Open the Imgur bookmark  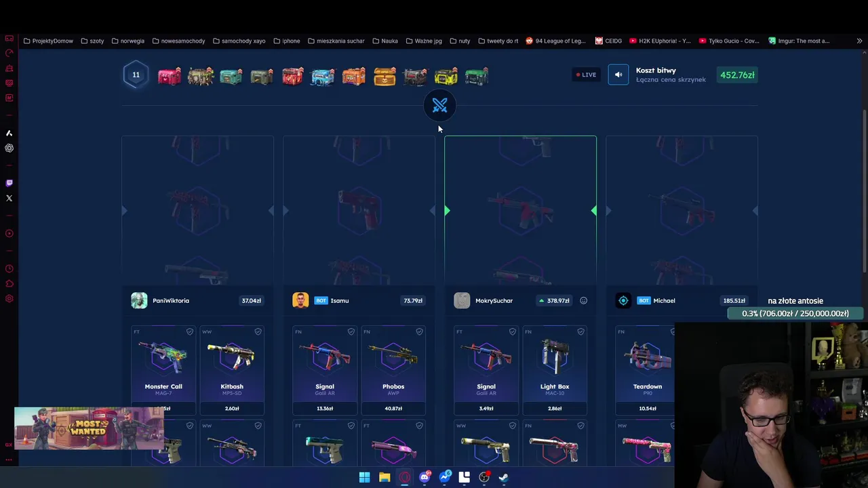coord(799,41)
